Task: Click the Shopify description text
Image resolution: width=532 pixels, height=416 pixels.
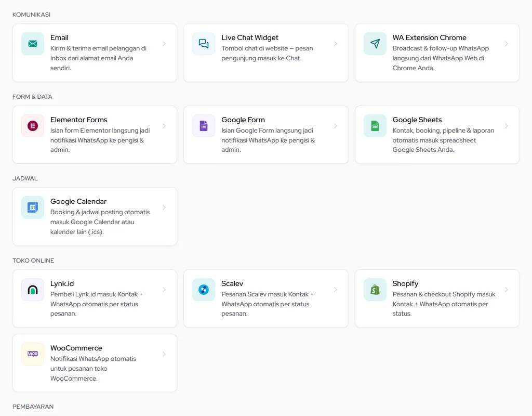Action: tap(444, 304)
